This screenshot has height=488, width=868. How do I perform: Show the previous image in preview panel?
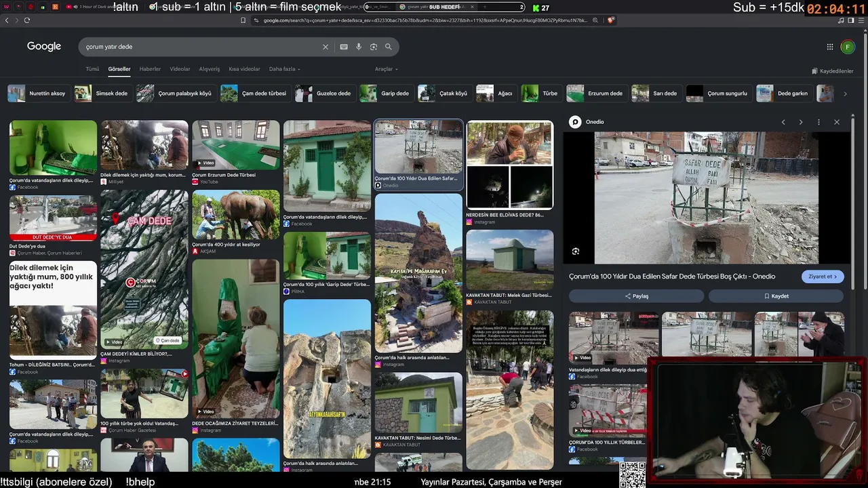pos(783,122)
